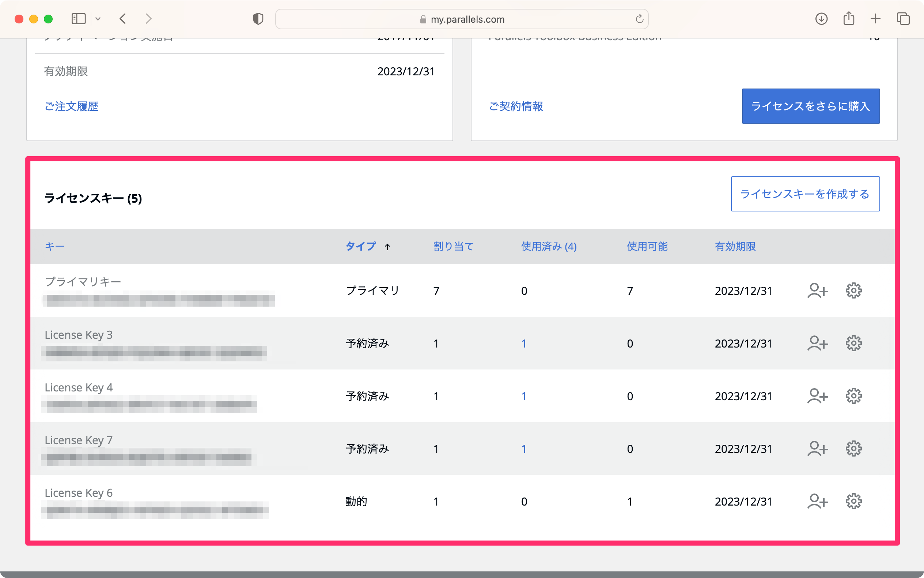The height and width of the screenshot is (578, 924).
Task: Click the lock icon in address bar
Action: pyautogui.click(x=423, y=19)
